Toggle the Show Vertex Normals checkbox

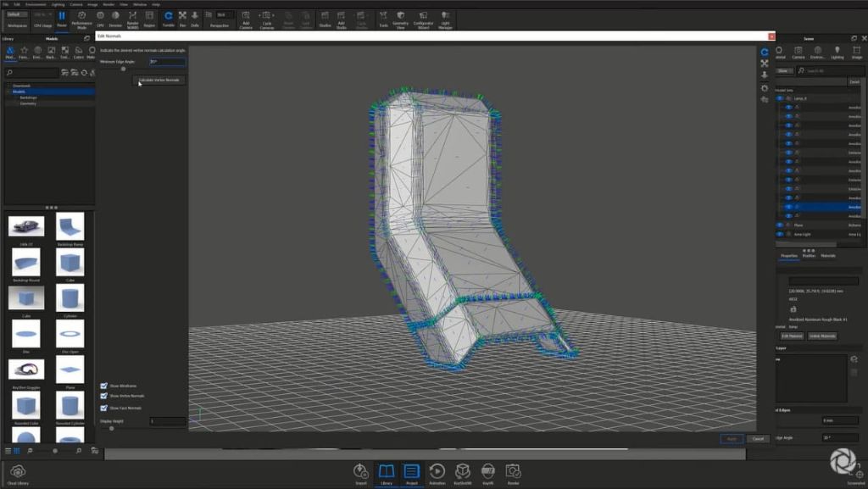(104, 396)
